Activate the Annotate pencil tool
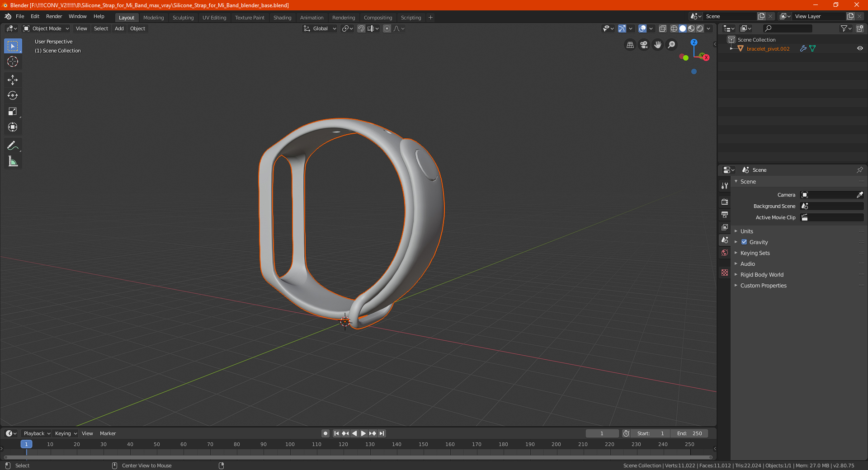Viewport: 868px width, 470px height. (x=13, y=146)
